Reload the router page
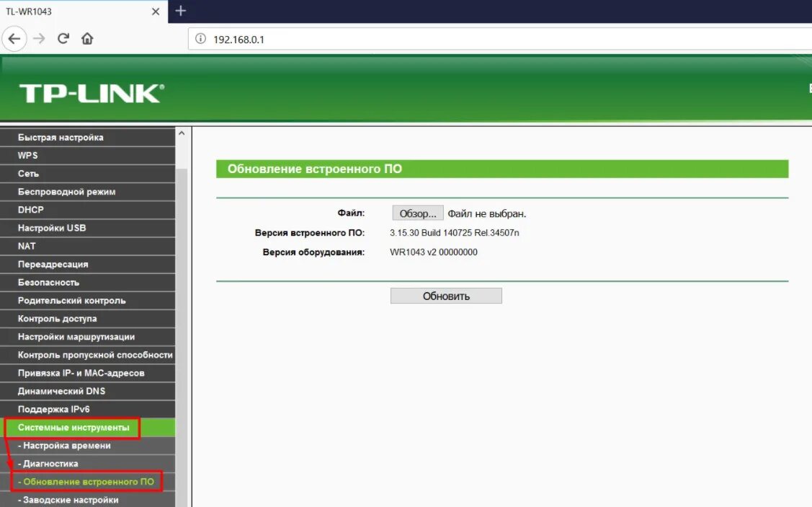This screenshot has height=507, width=812. tap(63, 38)
